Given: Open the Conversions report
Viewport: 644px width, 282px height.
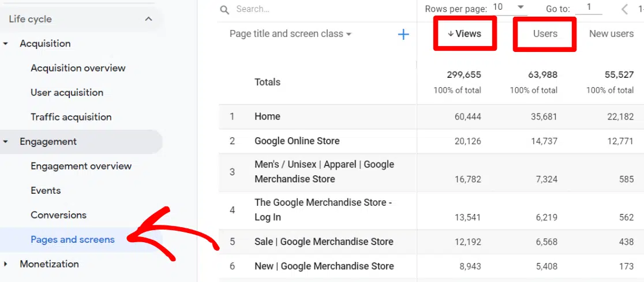Looking at the screenshot, I should (58, 215).
